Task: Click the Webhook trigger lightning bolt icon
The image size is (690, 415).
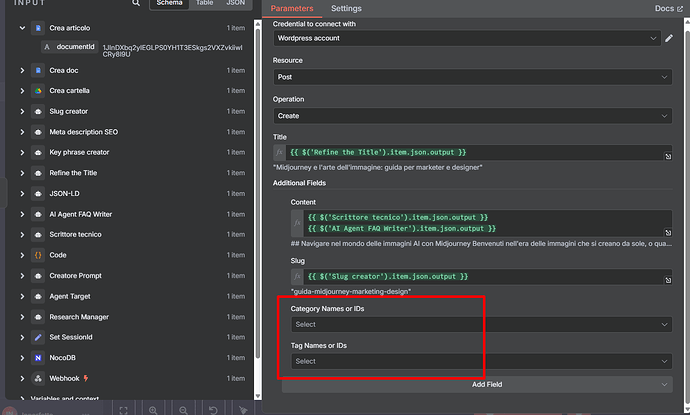Action: (x=86, y=378)
